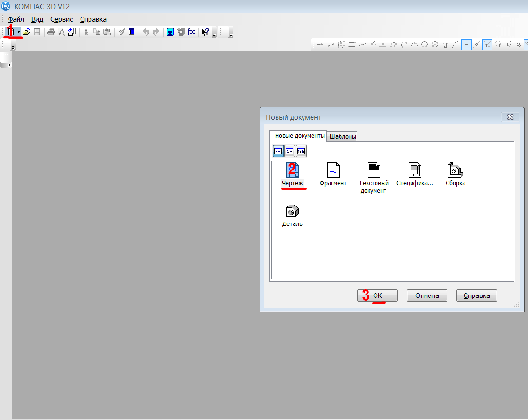
Task: Click the Отмена button
Action: 427,295
